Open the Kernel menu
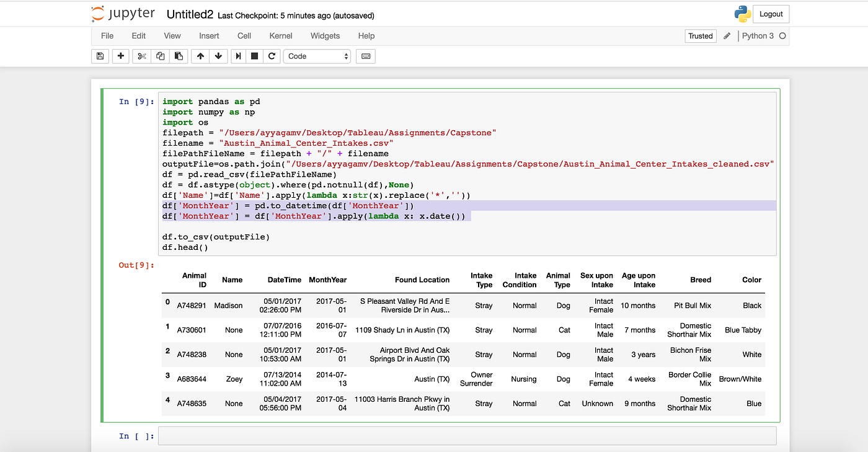868x452 pixels. (x=280, y=35)
